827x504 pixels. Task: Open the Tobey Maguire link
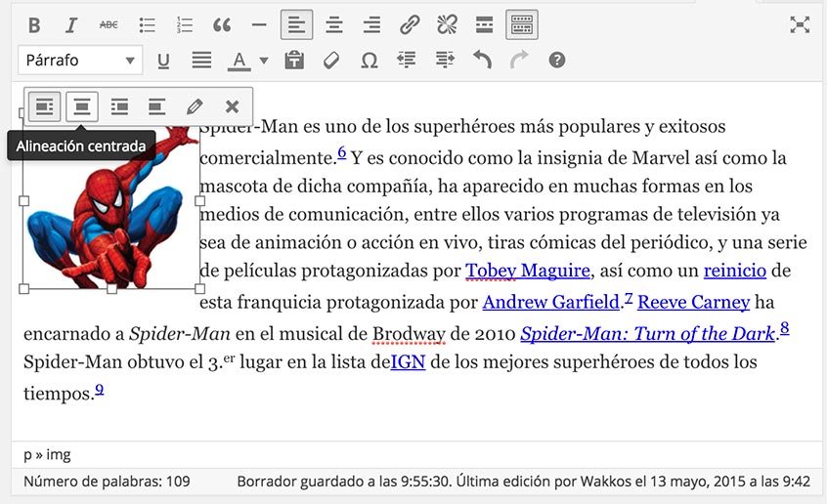point(528,271)
